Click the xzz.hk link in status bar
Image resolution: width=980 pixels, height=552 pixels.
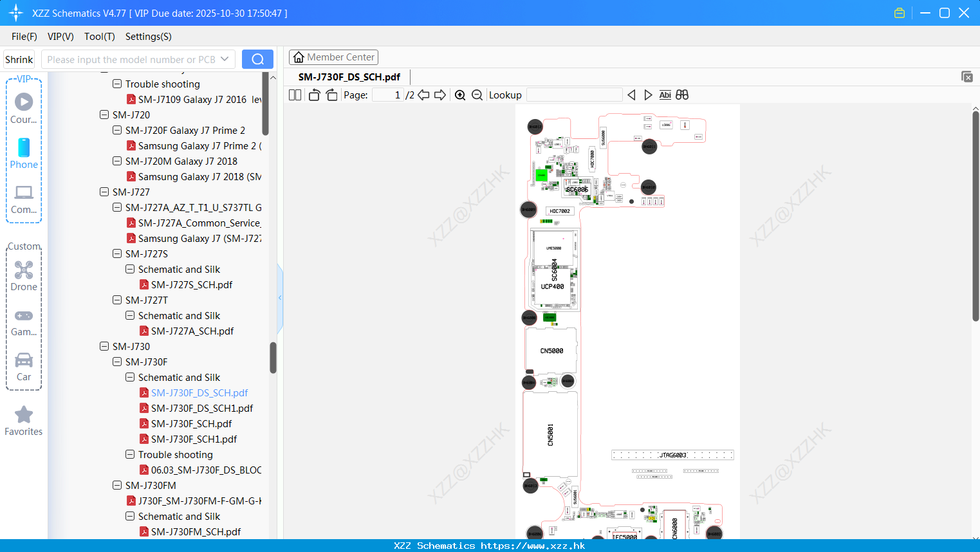[x=533, y=546]
